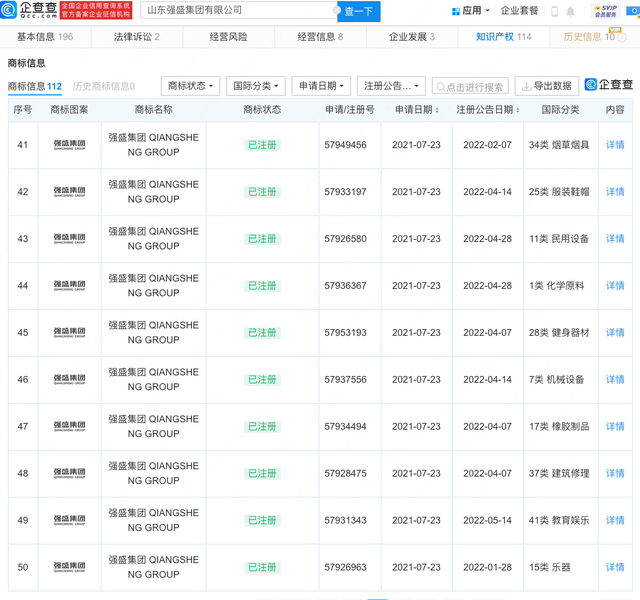Screen dimensions: 640x600
Task: Click the 导出数据 export button
Action: tap(545, 86)
